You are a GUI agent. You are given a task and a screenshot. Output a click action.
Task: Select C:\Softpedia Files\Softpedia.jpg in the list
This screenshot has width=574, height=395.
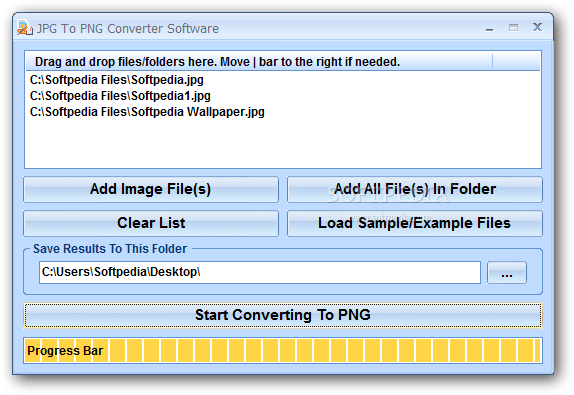click(117, 80)
